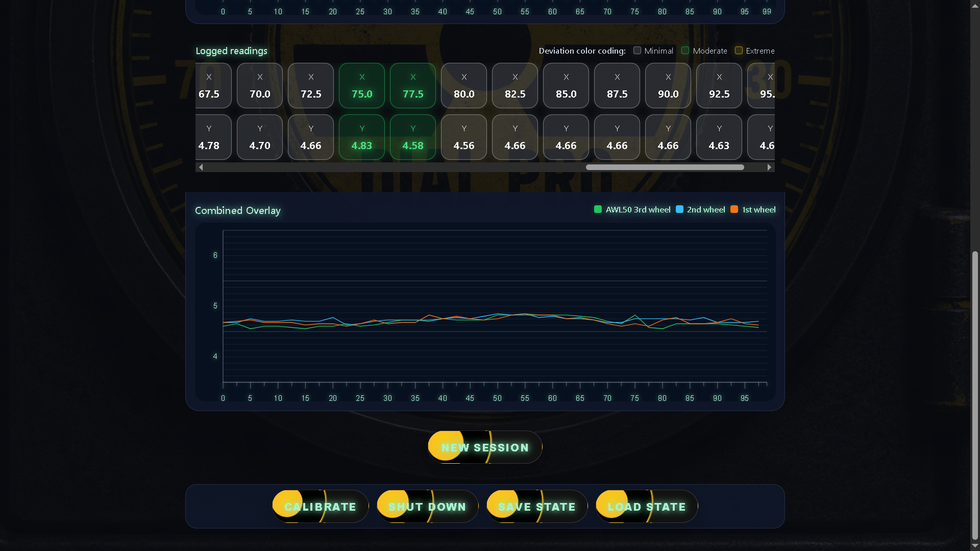
Task: Load a saved state via Load State
Action: coord(647,507)
